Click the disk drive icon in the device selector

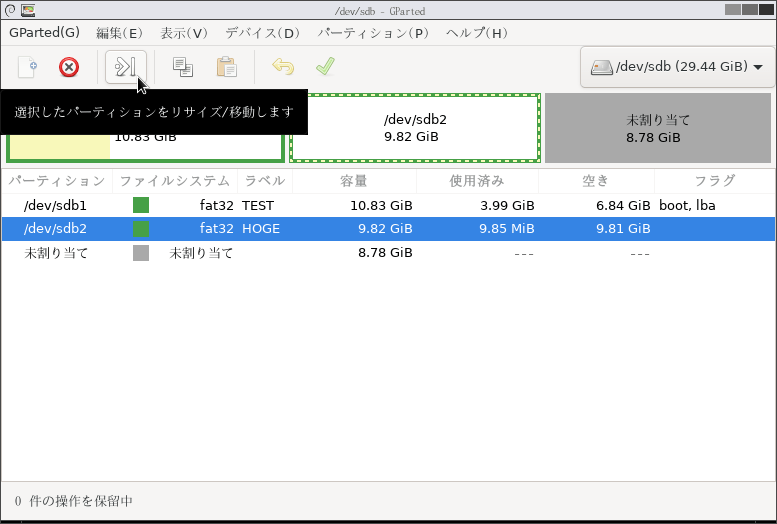(x=602, y=67)
